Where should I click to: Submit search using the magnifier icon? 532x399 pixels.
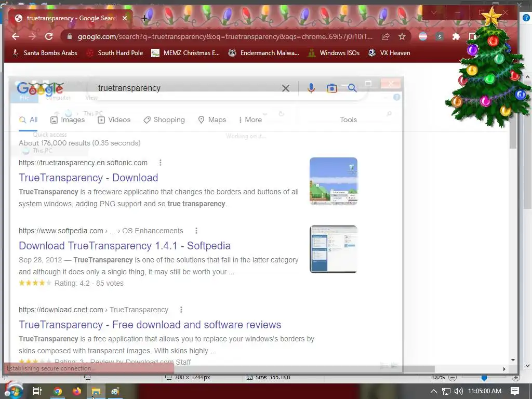[352, 88]
